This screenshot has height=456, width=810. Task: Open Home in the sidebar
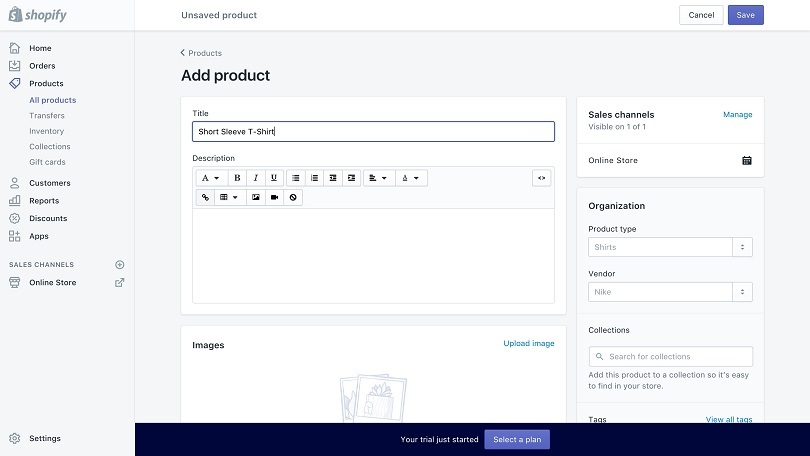[x=40, y=48]
